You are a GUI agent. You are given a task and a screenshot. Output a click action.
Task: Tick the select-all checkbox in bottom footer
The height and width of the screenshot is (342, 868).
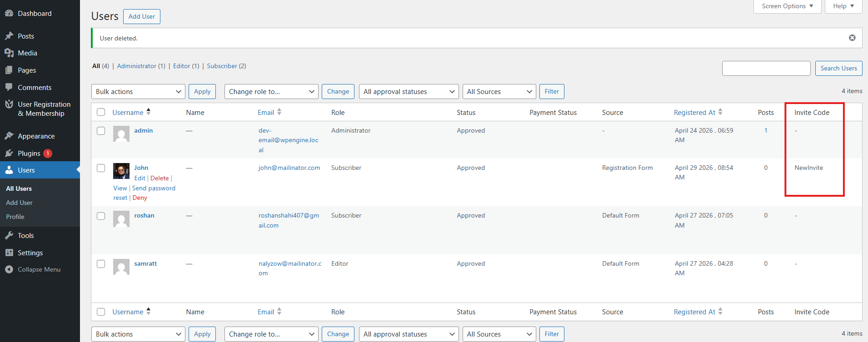[101, 312]
